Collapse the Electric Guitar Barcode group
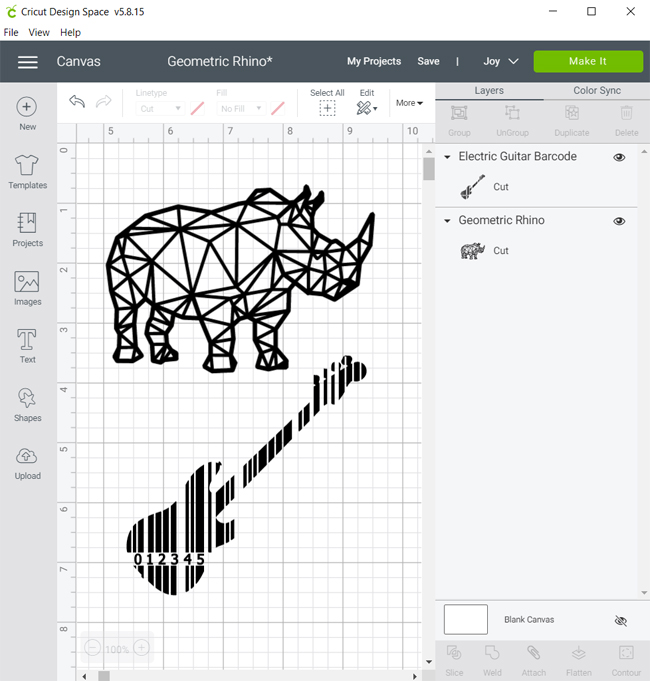The image size is (650, 681). tap(447, 157)
